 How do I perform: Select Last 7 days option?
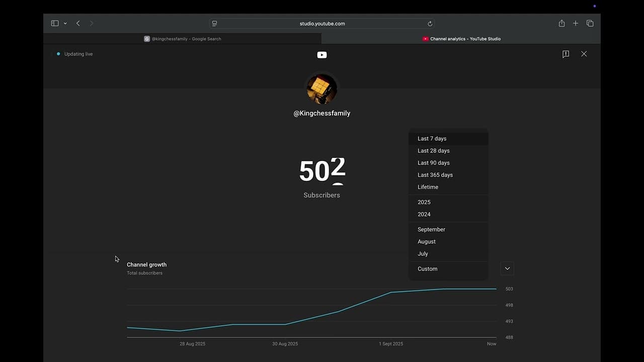click(x=448, y=139)
